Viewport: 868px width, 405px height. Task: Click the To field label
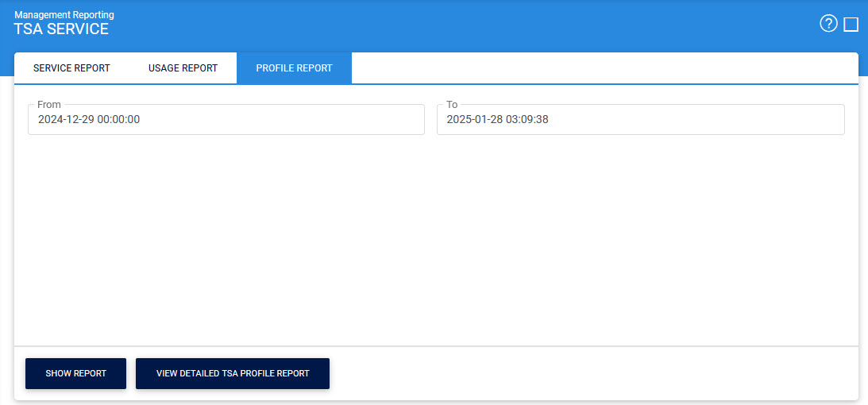452,105
